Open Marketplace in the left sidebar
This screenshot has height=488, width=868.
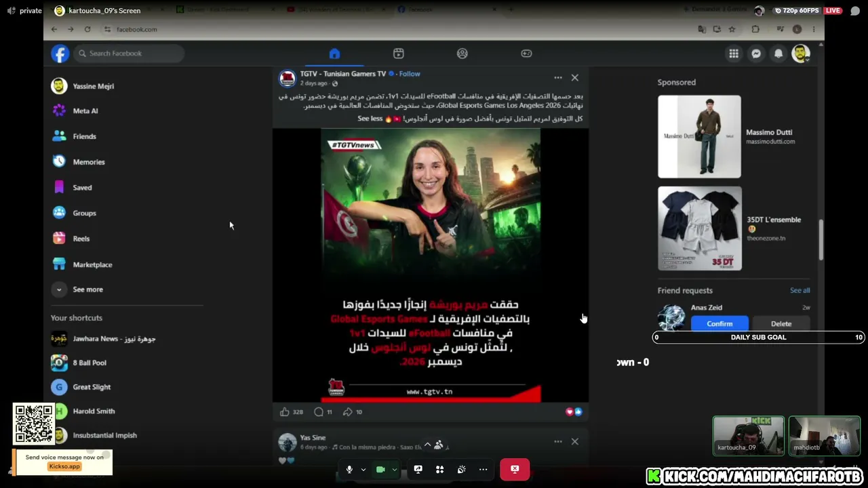(x=82, y=264)
